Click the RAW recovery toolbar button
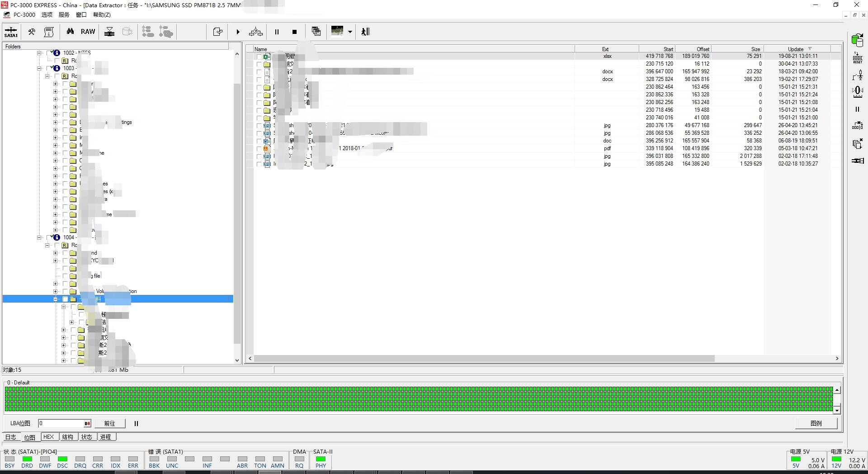Image resolution: width=868 pixels, height=474 pixels. click(x=88, y=32)
